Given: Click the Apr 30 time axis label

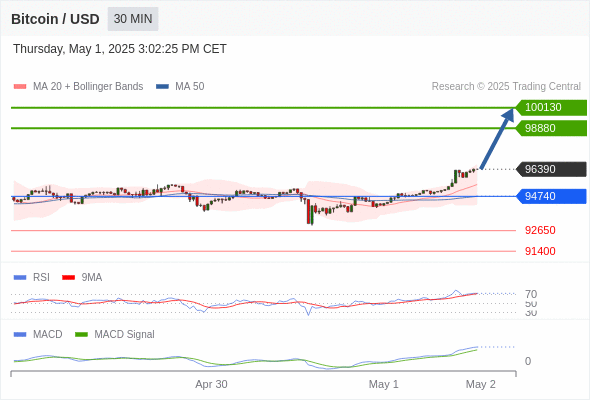Looking at the screenshot, I should pos(211,384).
